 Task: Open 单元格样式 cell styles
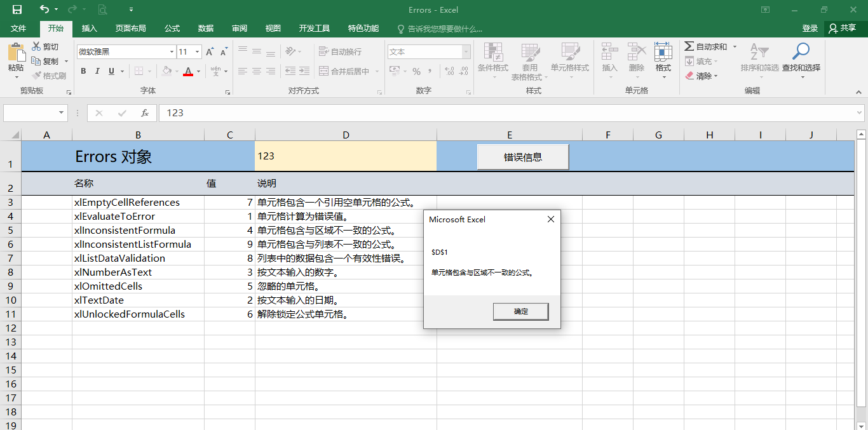[570, 62]
